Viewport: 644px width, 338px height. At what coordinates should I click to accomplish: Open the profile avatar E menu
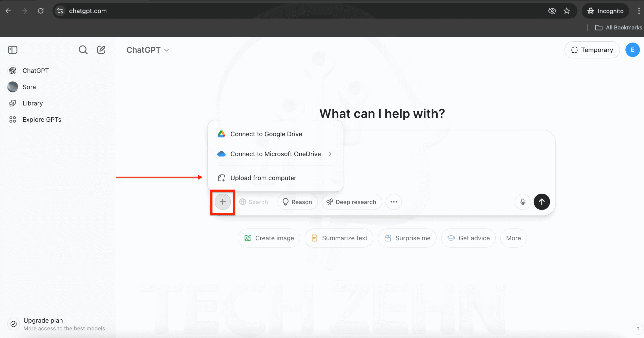point(632,50)
